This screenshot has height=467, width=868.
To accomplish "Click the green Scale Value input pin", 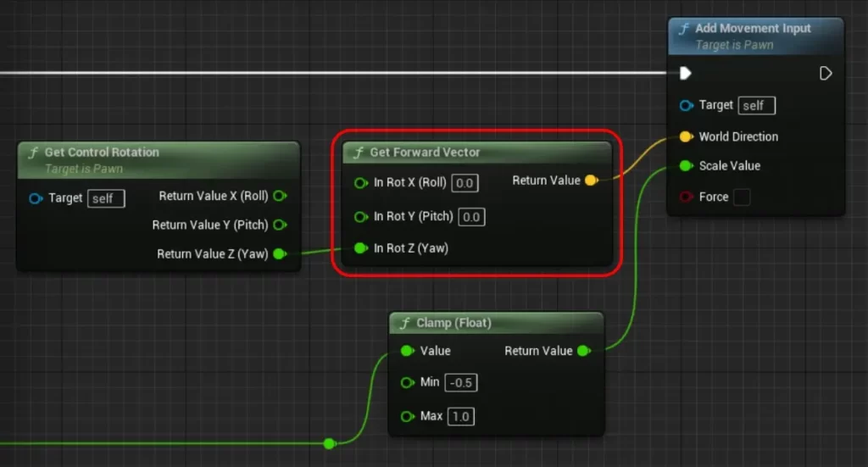I will pyautogui.click(x=686, y=166).
